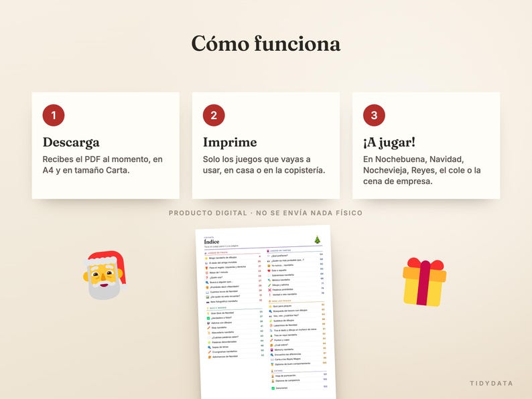Open the Índice page preview thumbnail
The image size is (532, 399).
click(267, 312)
